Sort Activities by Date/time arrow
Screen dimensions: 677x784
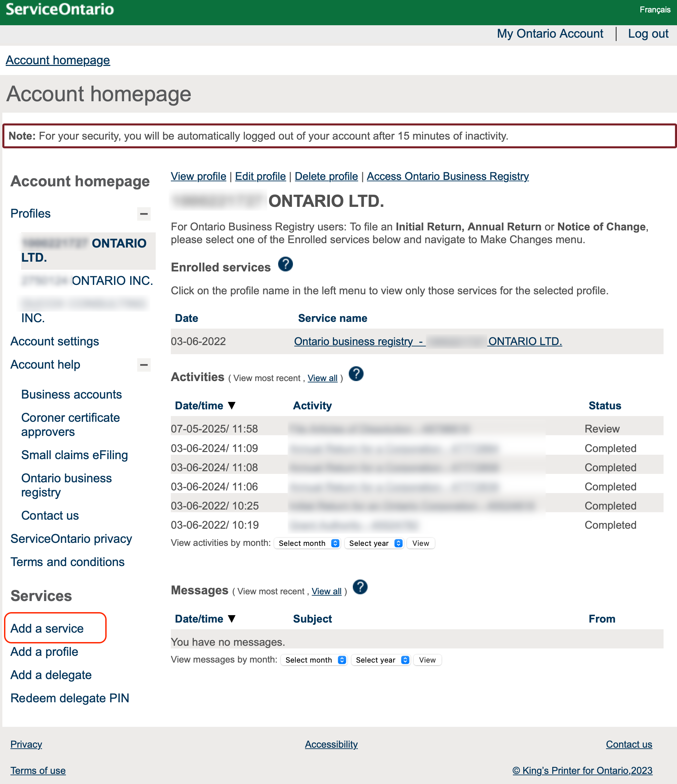232,406
